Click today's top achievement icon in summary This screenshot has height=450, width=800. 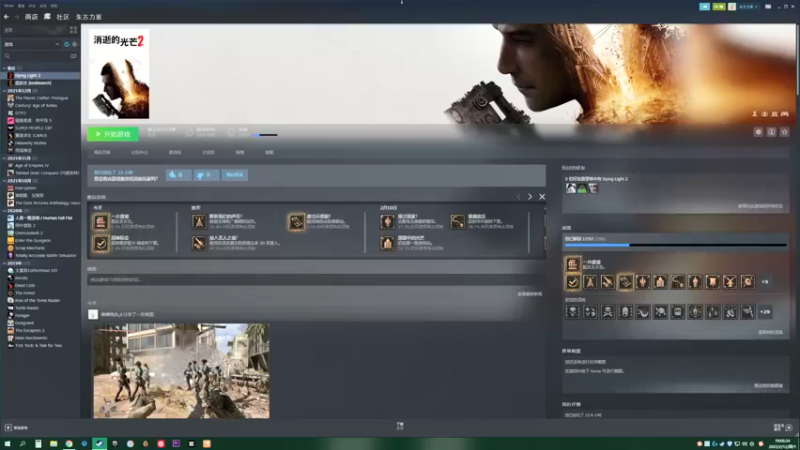[101, 222]
